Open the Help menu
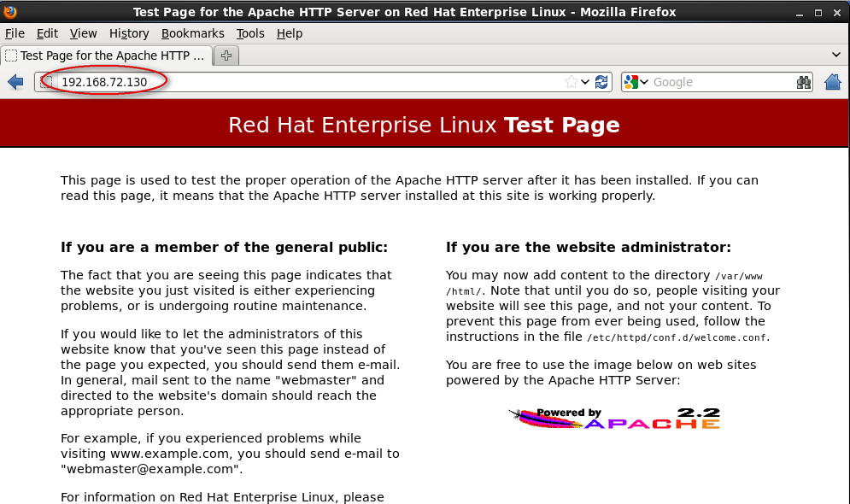Screen dimensions: 850x504 [290, 33]
